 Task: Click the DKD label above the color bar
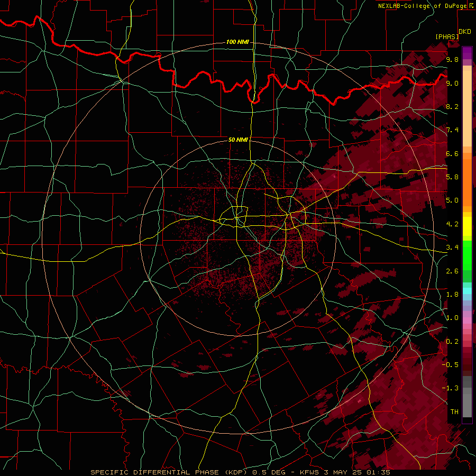pos(465,32)
